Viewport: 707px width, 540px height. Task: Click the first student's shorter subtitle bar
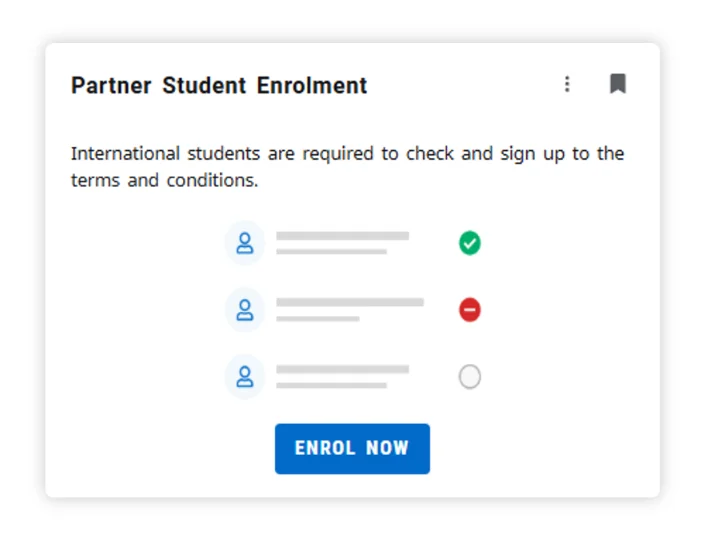click(x=331, y=252)
